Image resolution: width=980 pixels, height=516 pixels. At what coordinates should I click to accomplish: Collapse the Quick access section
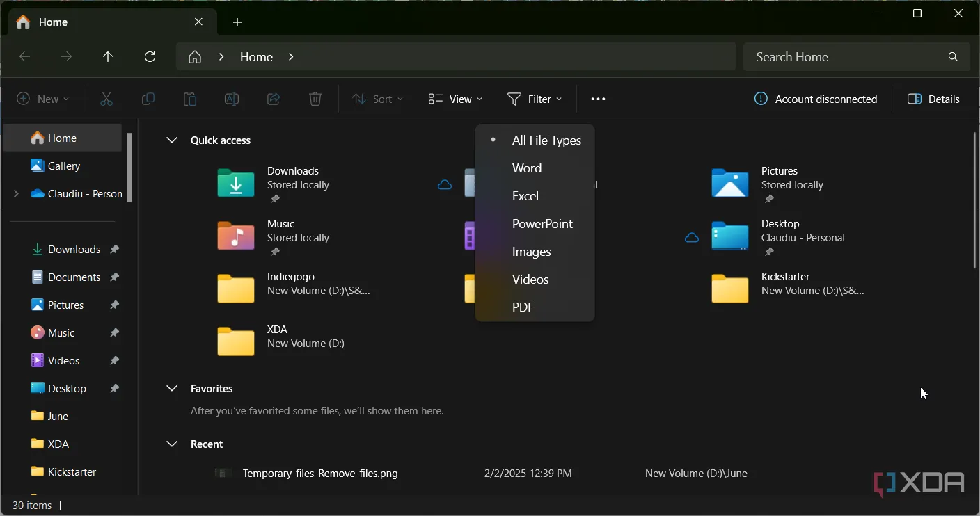pyautogui.click(x=172, y=140)
